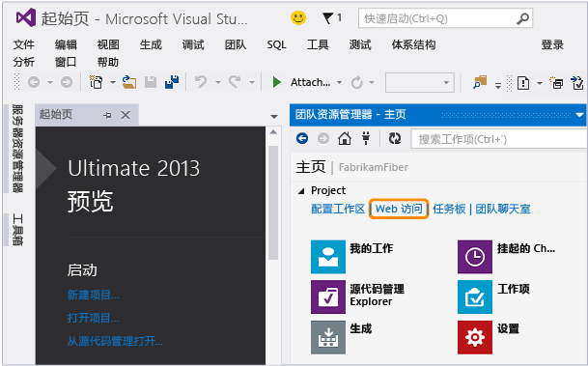Screen dimensions: 588x366
Task: Click the Redo toolbar icon
Action: [x=235, y=82]
